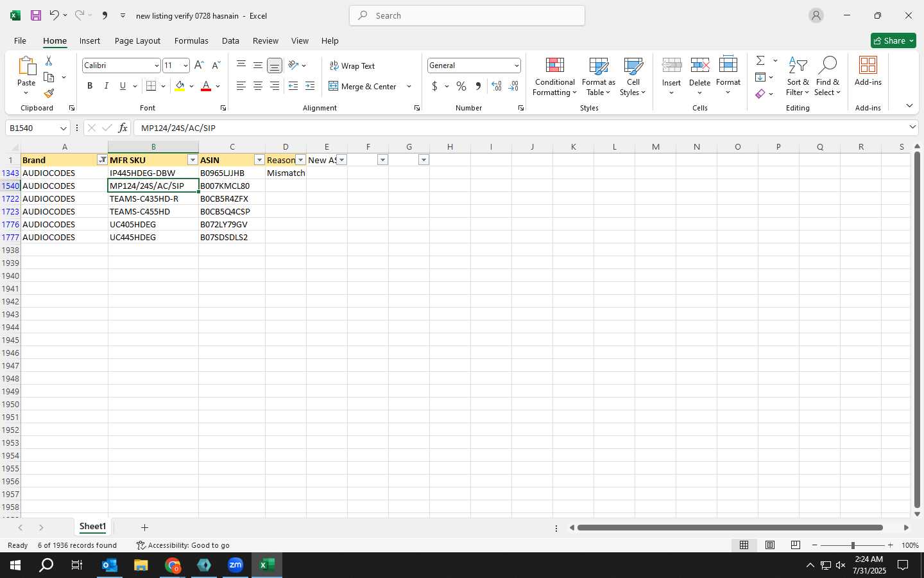Click the Add-ins icon

click(x=868, y=66)
